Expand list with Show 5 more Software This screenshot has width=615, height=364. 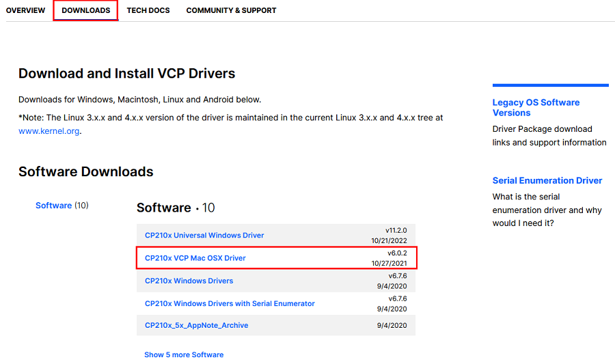pos(184,354)
